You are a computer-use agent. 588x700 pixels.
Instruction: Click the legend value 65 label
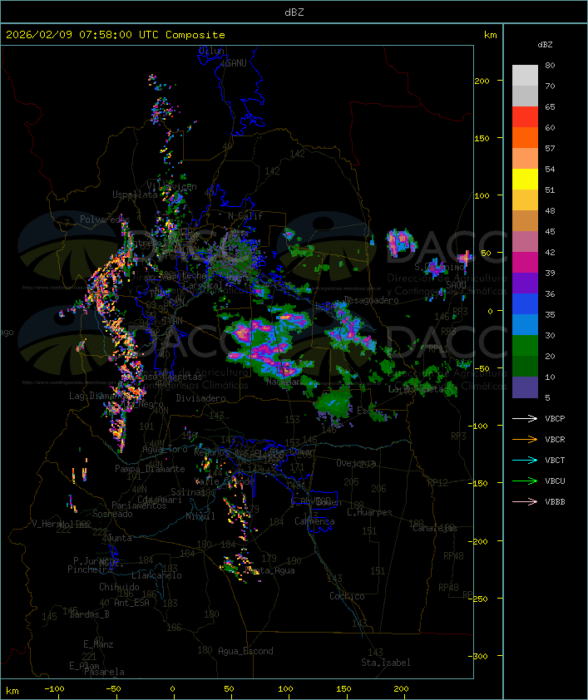tap(550, 107)
